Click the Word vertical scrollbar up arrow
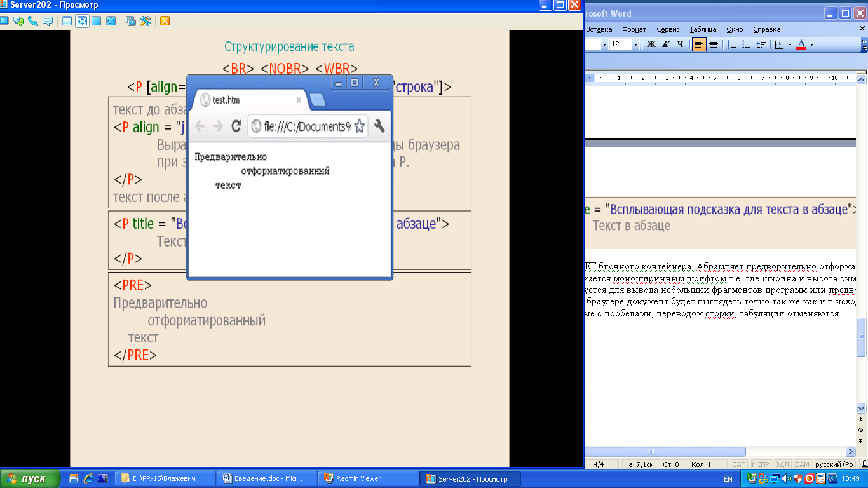Viewport: 868px width, 488px height. tap(862, 79)
